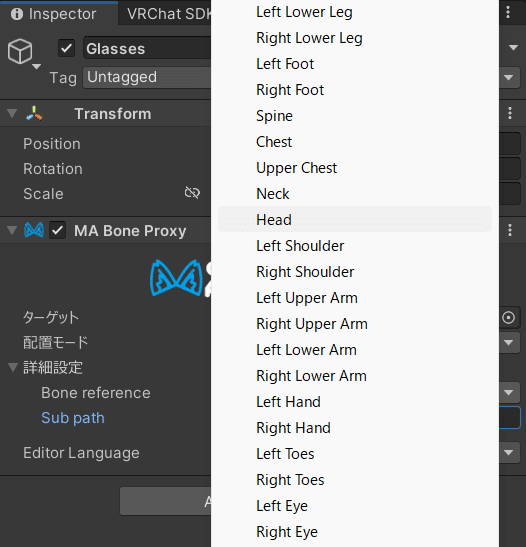Screen dimensions: 526x547
Task: Select Left Foot in dropdown list
Action: point(355,64)
